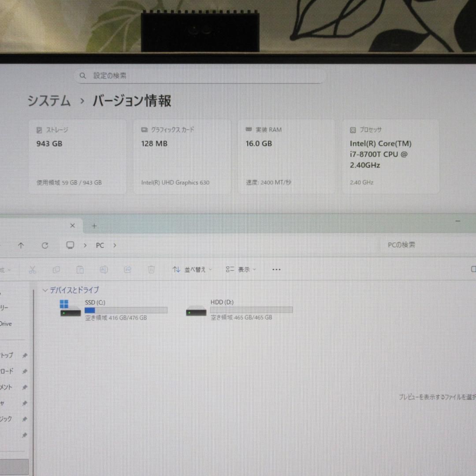Click the Rename icon in the toolbar
476x476 pixels.
[x=104, y=269]
